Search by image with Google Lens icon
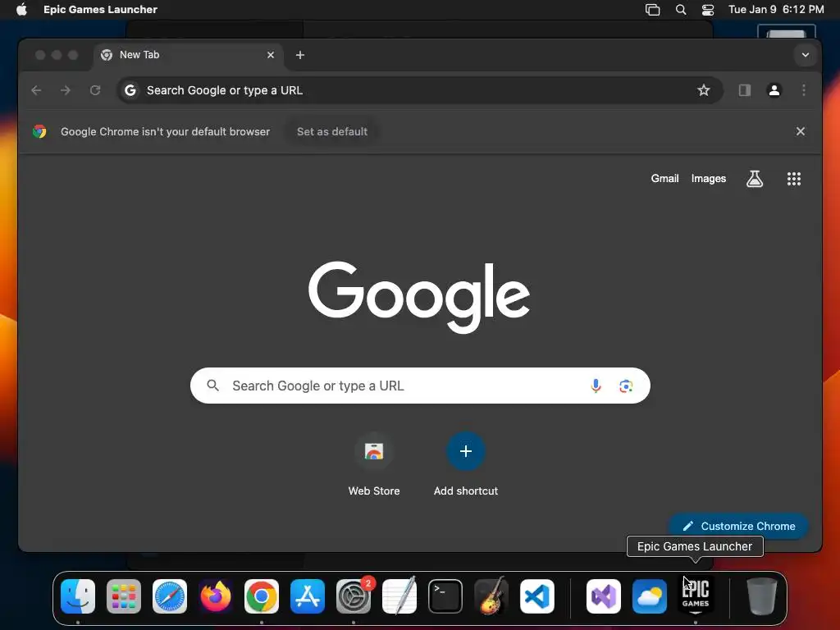The height and width of the screenshot is (630, 840). pyautogui.click(x=626, y=386)
